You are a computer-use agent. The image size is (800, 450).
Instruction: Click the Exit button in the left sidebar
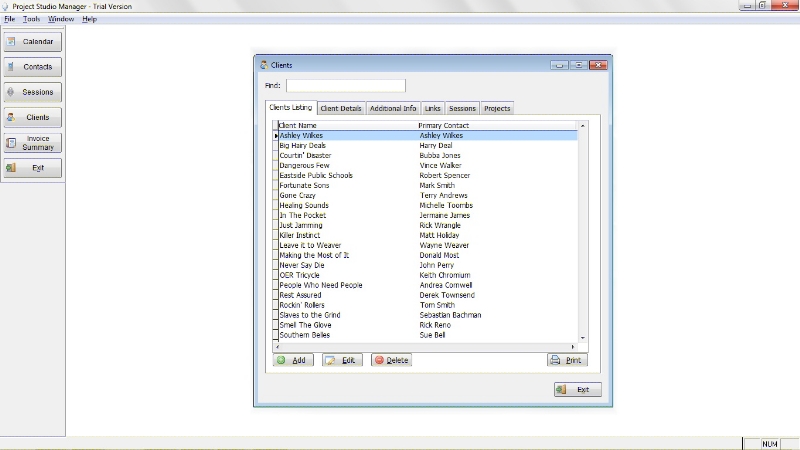tap(33, 168)
